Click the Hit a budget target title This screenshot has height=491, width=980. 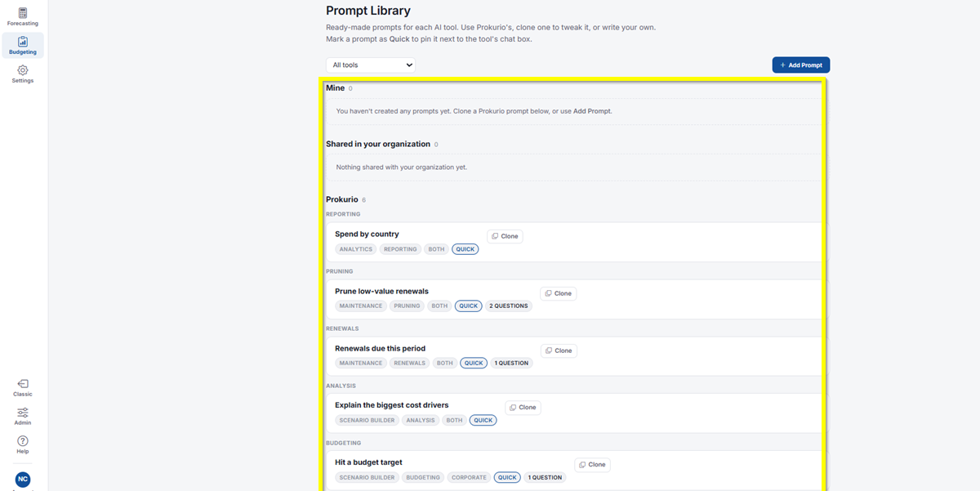coord(368,462)
